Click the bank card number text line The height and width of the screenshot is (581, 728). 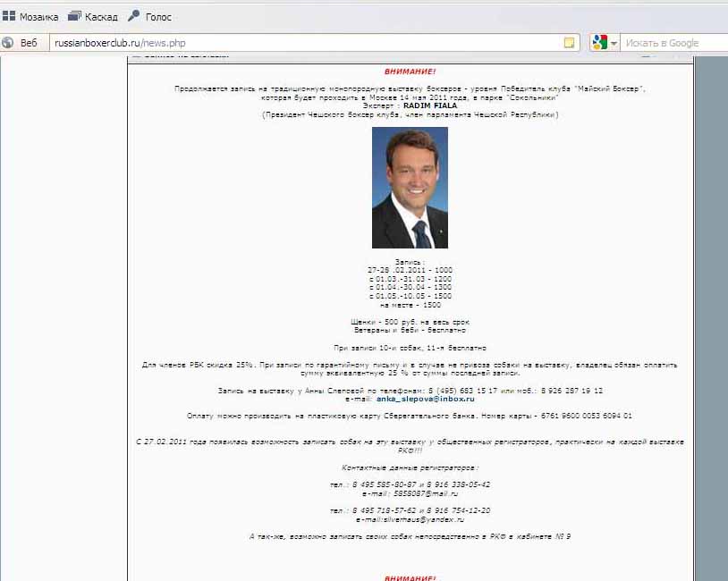(410, 416)
